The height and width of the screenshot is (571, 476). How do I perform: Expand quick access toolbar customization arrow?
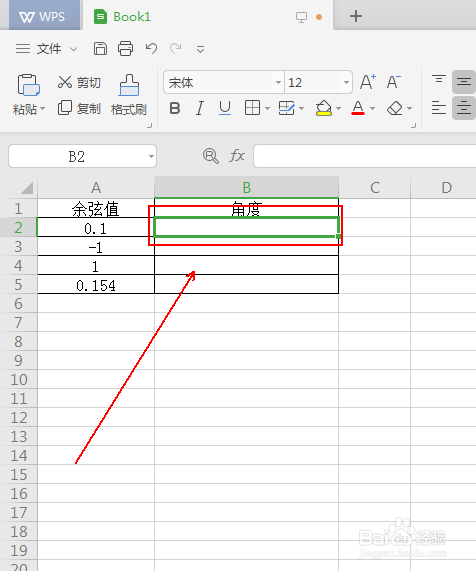[200, 49]
